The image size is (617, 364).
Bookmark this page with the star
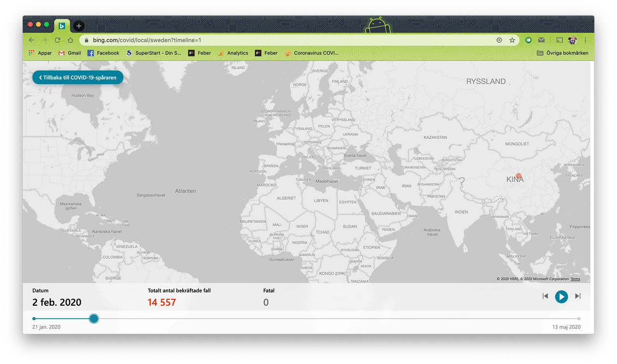point(512,40)
